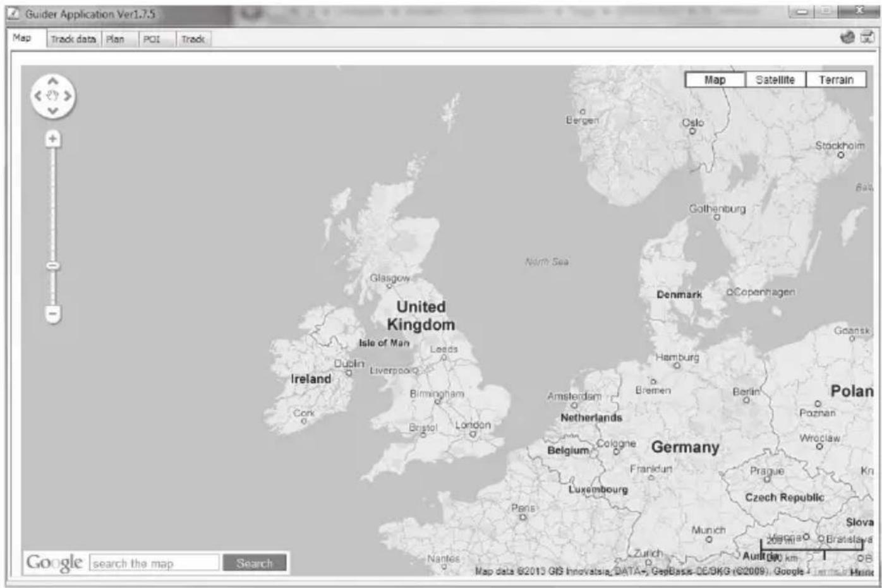Click the hand icon in pan control
The width and height of the screenshot is (882, 588).
pyautogui.click(x=53, y=96)
